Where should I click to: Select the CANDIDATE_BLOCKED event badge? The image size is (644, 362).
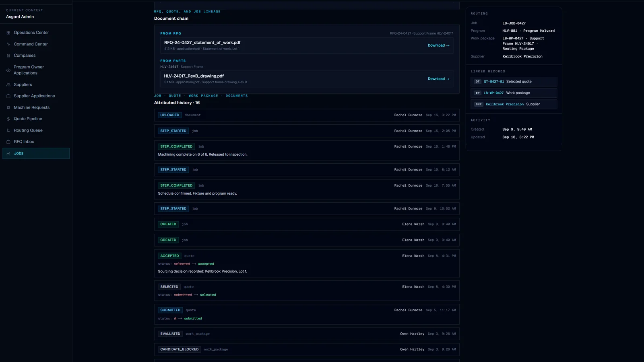[180, 350]
